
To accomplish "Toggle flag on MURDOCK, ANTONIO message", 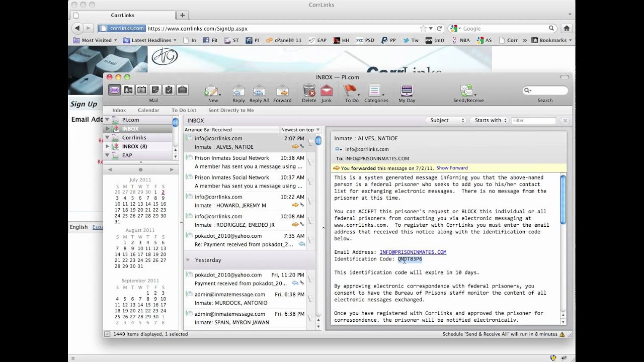I will click(310, 299).
